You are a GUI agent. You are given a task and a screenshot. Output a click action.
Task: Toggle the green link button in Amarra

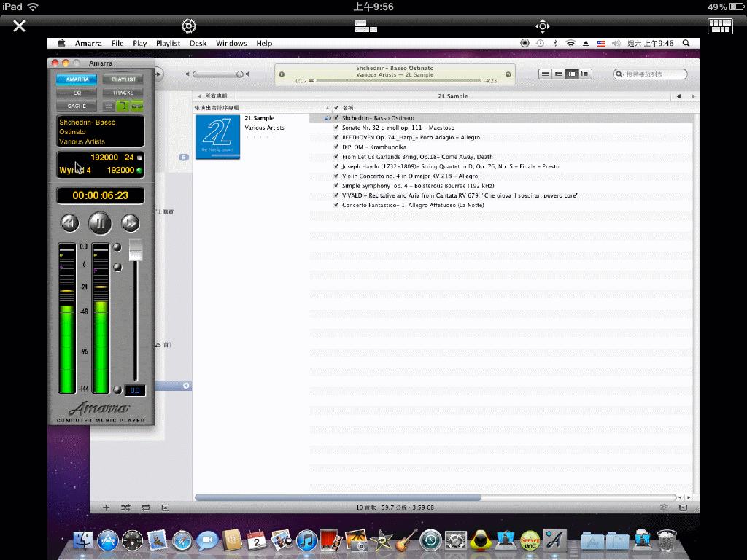pyautogui.click(x=137, y=106)
